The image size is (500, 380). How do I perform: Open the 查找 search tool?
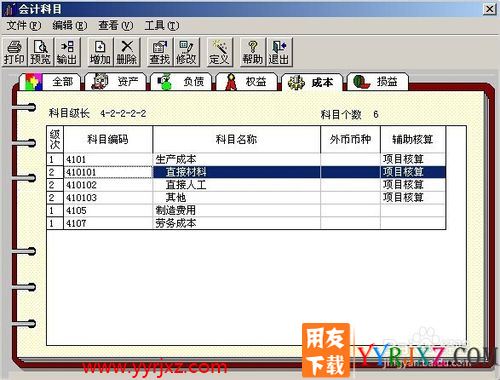pos(160,52)
